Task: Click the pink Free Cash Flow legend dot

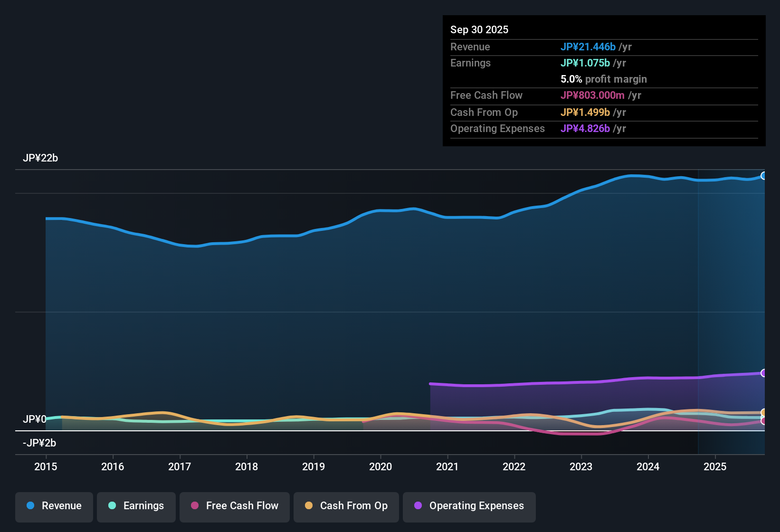Action: pos(195,506)
